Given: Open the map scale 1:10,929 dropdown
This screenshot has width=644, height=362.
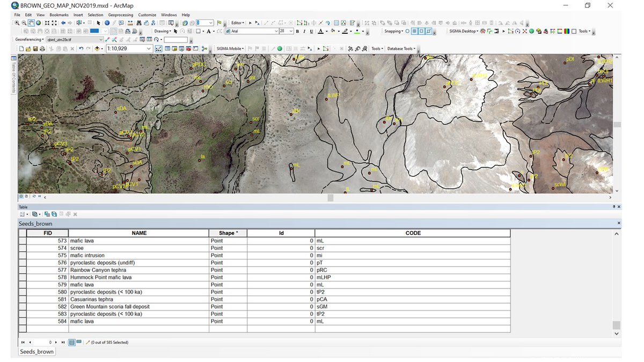Looking at the screenshot, I should coord(149,48).
